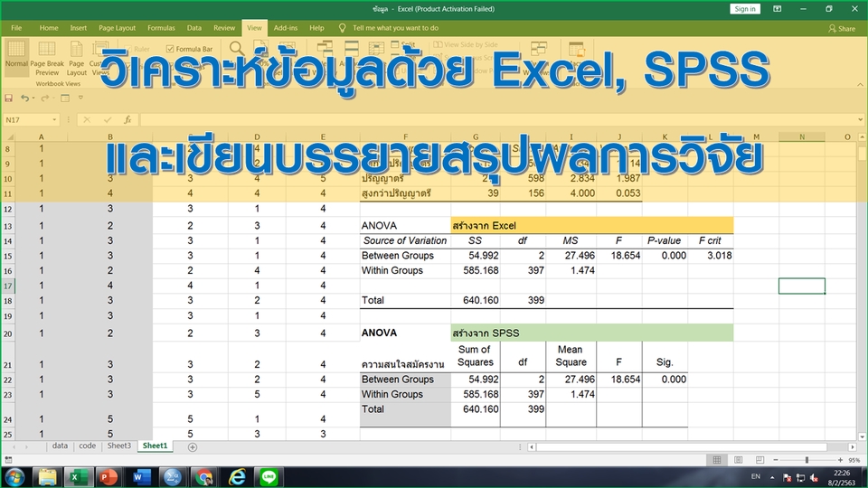The height and width of the screenshot is (488, 868).
Task: Collapse the ribbon with chevron
Action: 860,84
